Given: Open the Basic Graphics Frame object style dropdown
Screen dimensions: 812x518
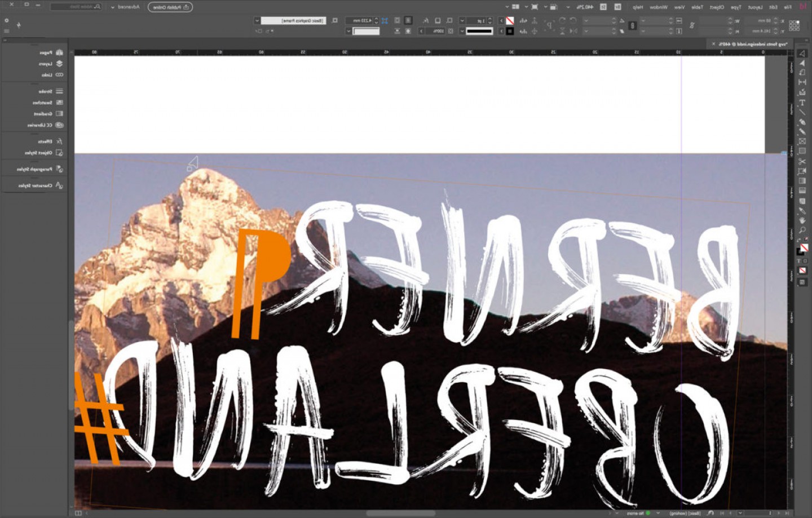Looking at the screenshot, I should pyautogui.click(x=257, y=20).
